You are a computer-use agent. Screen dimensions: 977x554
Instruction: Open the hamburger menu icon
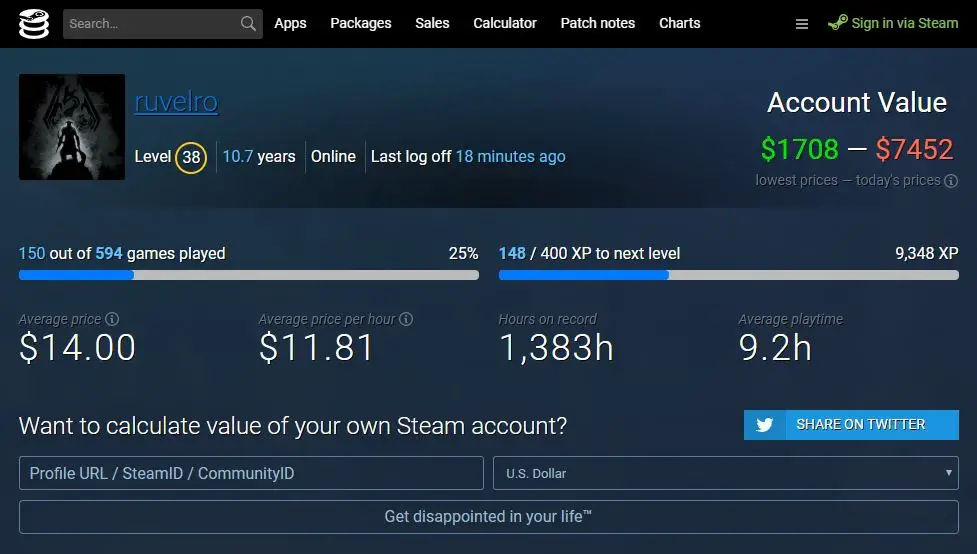coord(802,24)
